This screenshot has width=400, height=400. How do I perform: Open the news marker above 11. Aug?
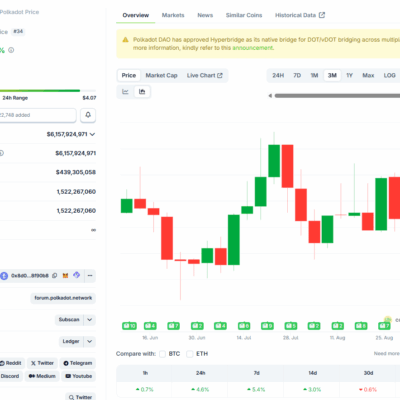tap(338, 326)
